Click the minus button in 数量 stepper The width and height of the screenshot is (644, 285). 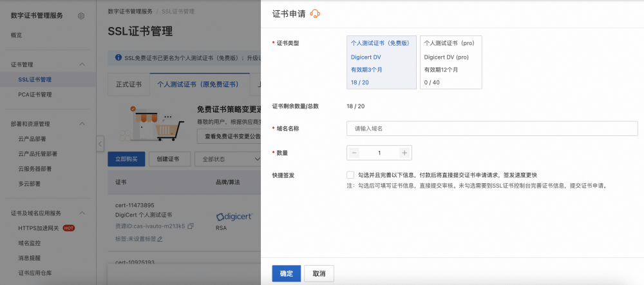coord(354,153)
